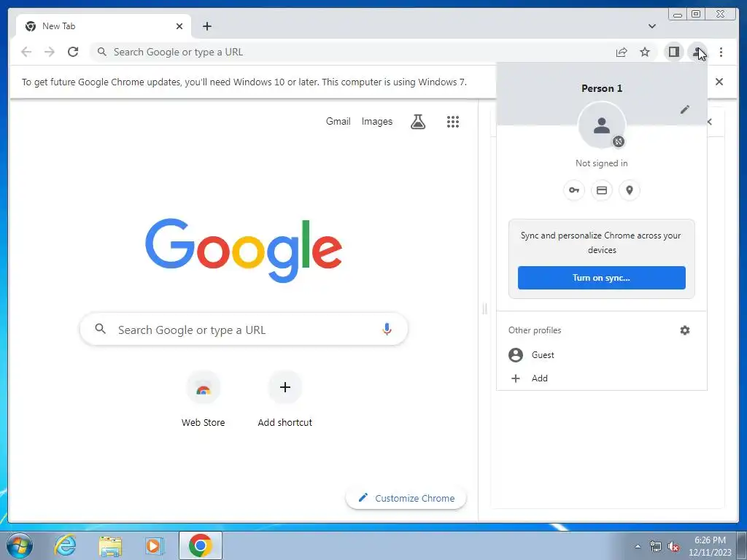Dismiss the Windows 7 update notice
The image size is (747, 560).
point(719,82)
